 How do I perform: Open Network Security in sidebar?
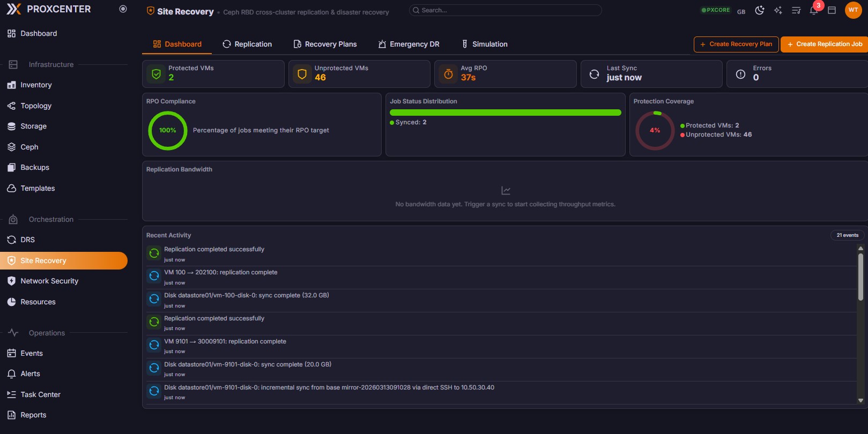[x=49, y=281]
